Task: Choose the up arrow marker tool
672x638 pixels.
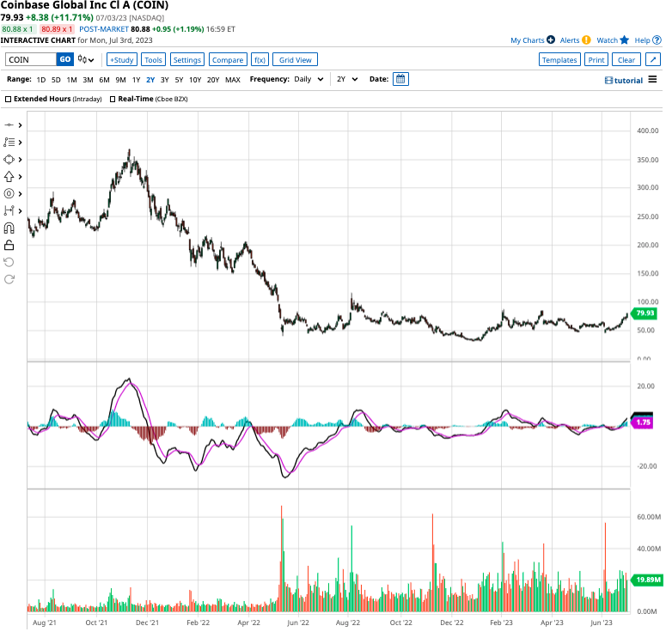Action: [9, 176]
